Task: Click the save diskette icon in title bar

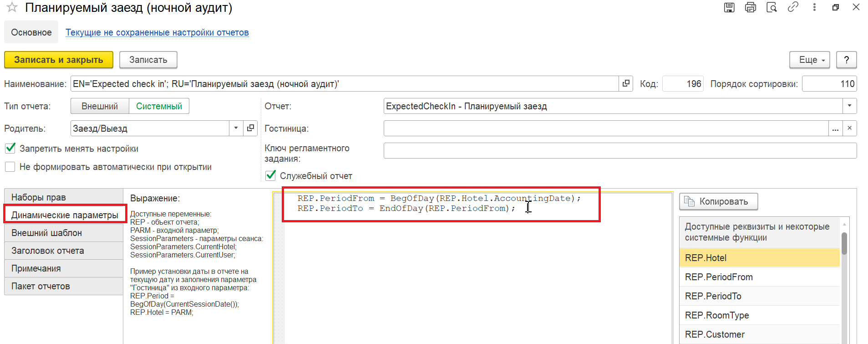Action: pyautogui.click(x=729, y=7)
